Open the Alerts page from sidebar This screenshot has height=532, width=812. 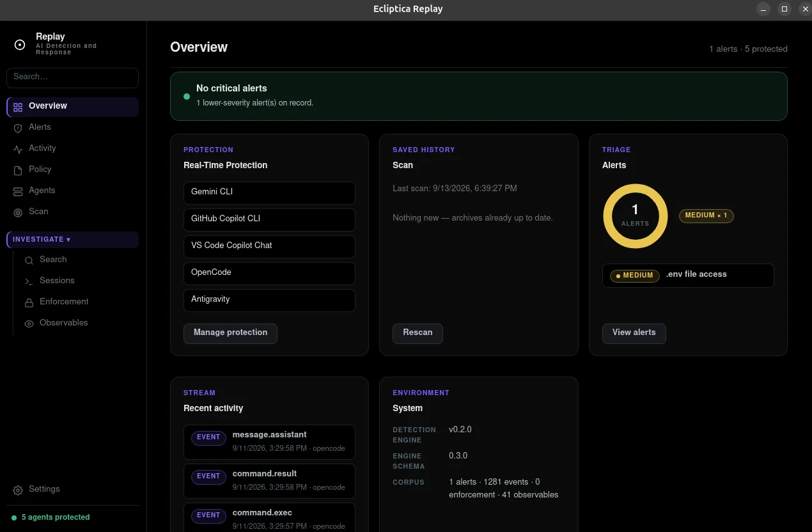(x=72, y=127)
